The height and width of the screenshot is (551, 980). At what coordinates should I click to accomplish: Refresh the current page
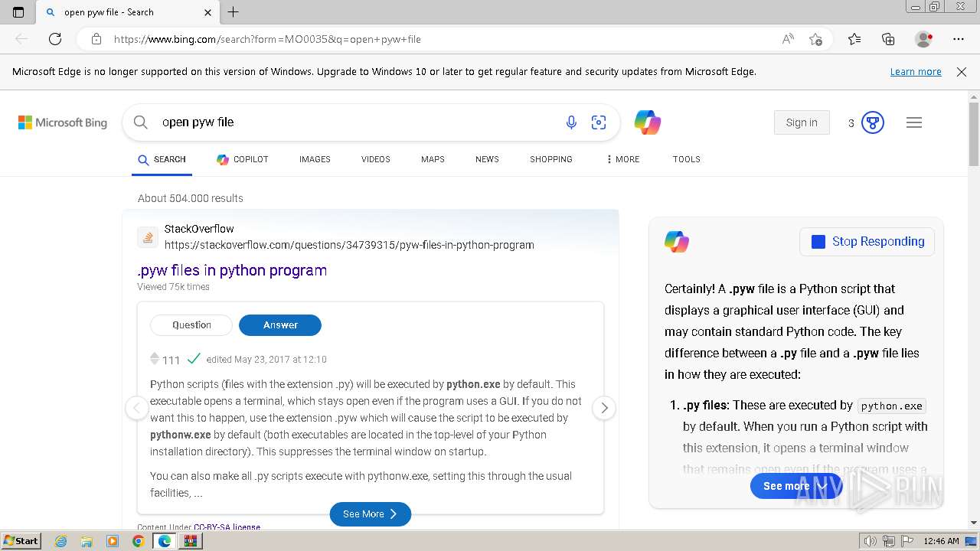click(55, 39)
